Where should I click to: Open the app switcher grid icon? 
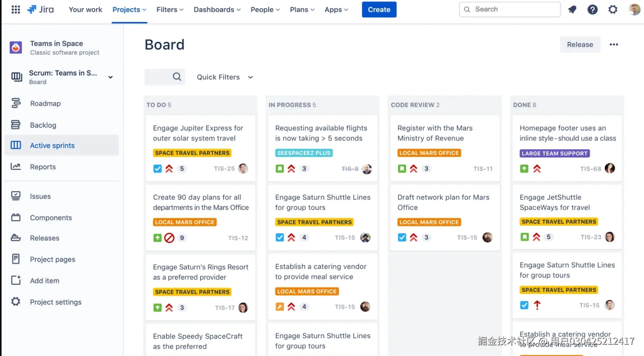[x=16, y=9]
